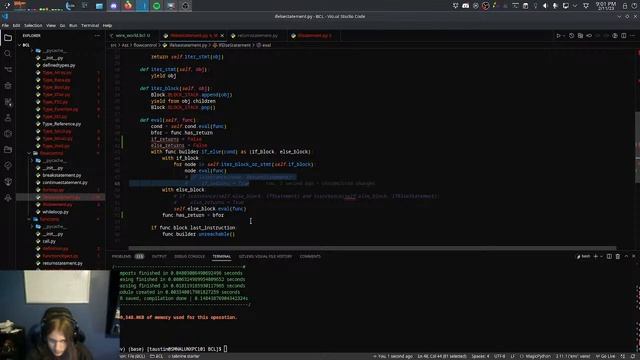The width and height of the screenshot is (640, 360).
Task: Switch to the OUTPUT panel tab
Action: click(159, 256)
